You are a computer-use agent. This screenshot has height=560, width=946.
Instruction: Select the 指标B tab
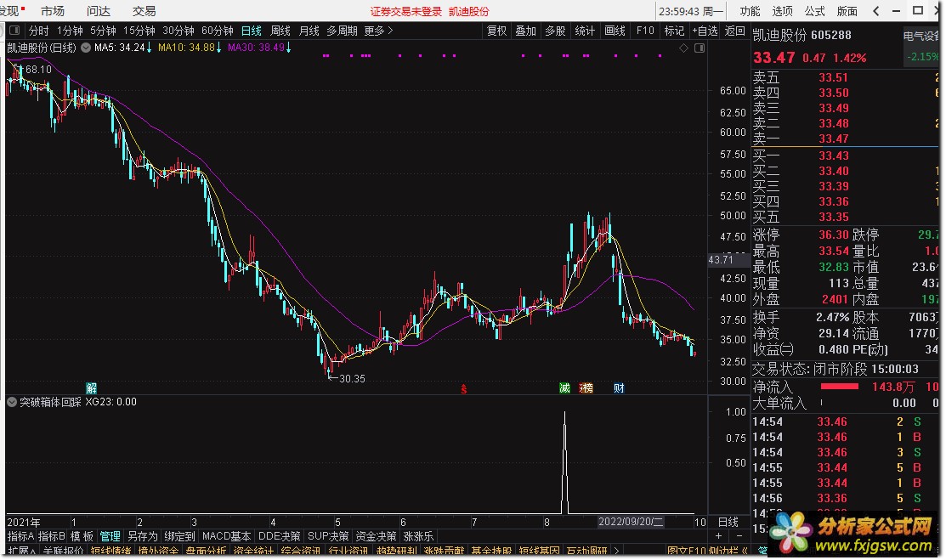click(51, 536)
